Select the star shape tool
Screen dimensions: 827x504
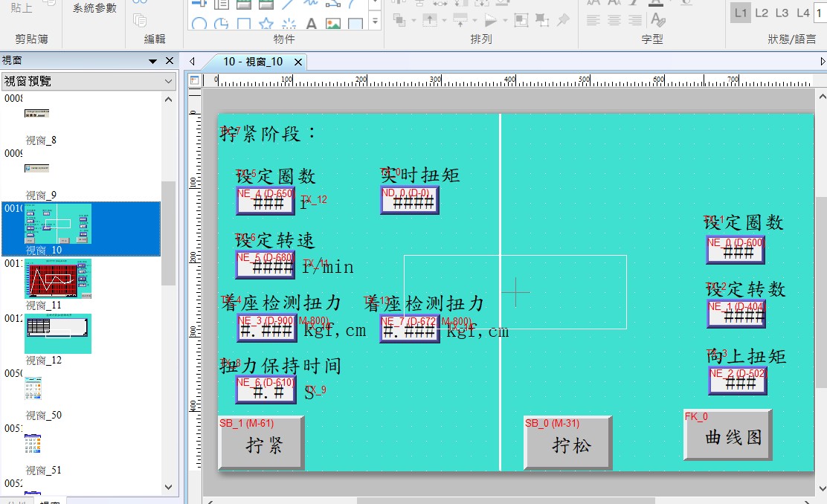[x=266, y=23]
